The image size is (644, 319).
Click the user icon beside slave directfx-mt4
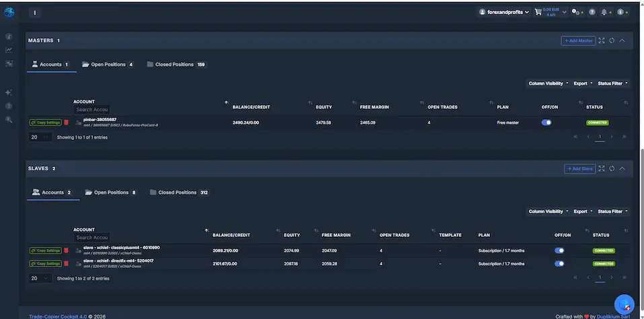pyautogui.click(x=78, y=264)
